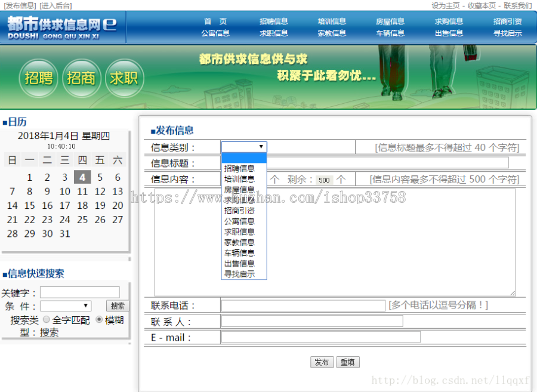This screenshot has height=392, width=537.
Task: Switch to 培训信息 navigation tab
Action: (x=332, y=20)
